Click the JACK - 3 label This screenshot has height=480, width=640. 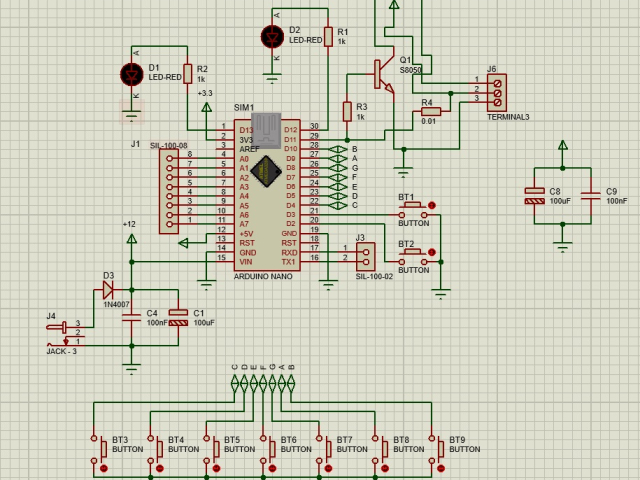coord(62,351)
